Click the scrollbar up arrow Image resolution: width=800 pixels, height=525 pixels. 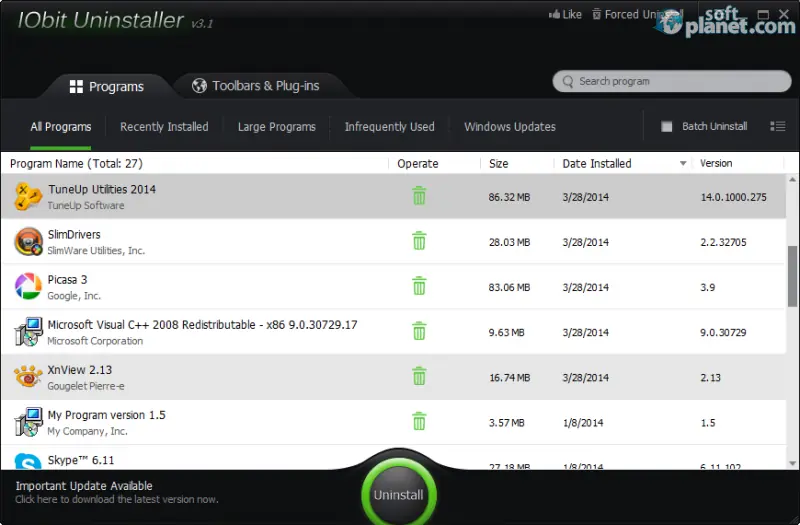792,179
